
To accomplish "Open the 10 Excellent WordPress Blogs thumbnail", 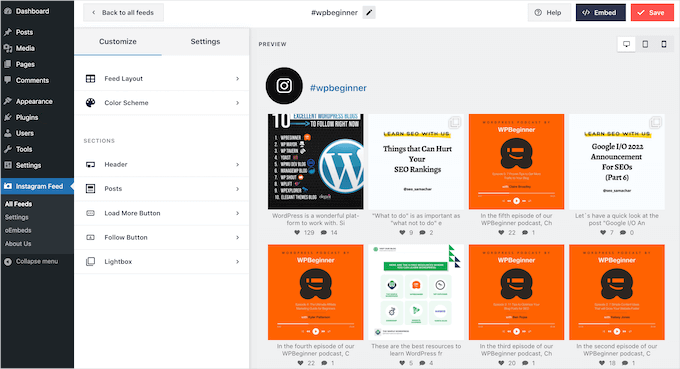I will [316, 162].
